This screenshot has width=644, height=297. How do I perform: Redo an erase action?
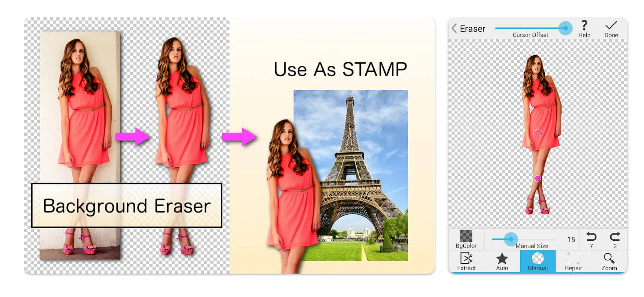pos(614,237)
